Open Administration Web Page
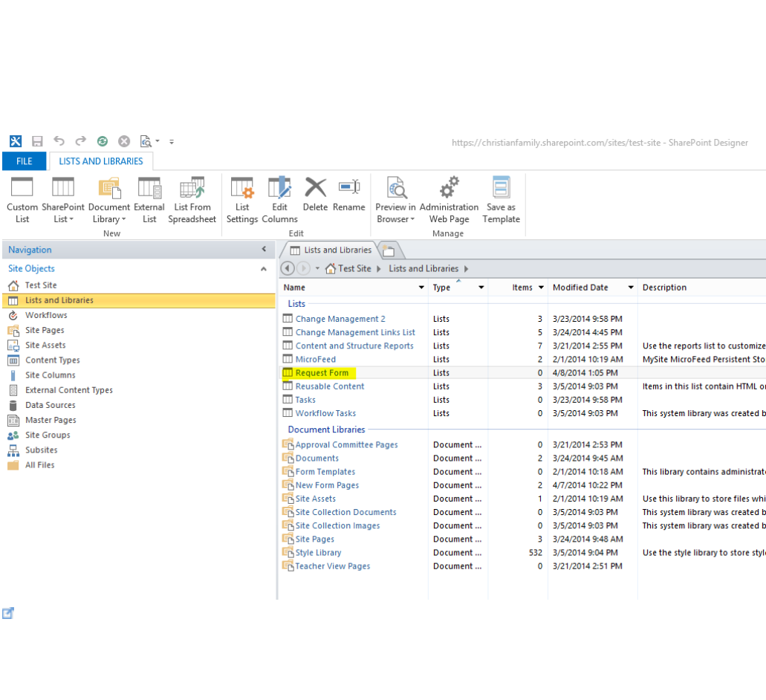Image resolution: width=766 pixels, height=700 pixels. pyautogui.click(x=449, y=201)
